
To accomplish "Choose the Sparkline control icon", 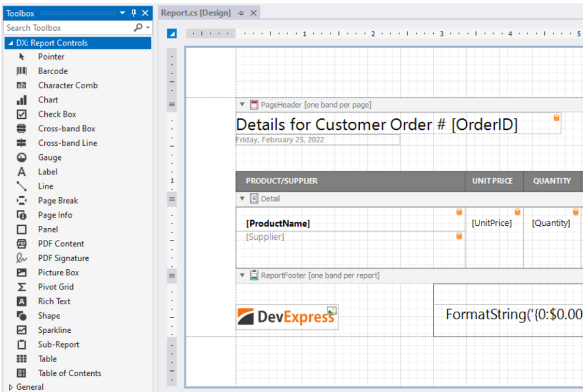I will (x=22, y=330).
